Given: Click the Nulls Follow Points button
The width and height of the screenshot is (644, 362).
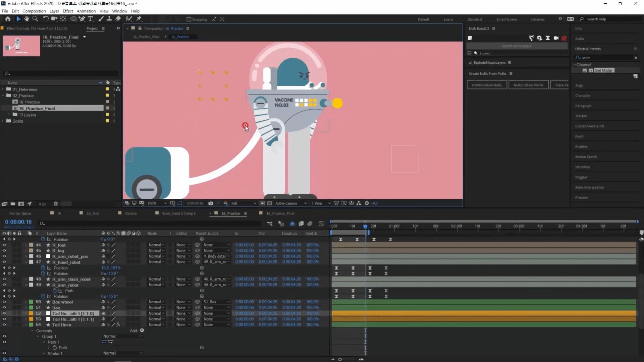Looking at the screenshot, I should tap(528, 85).
